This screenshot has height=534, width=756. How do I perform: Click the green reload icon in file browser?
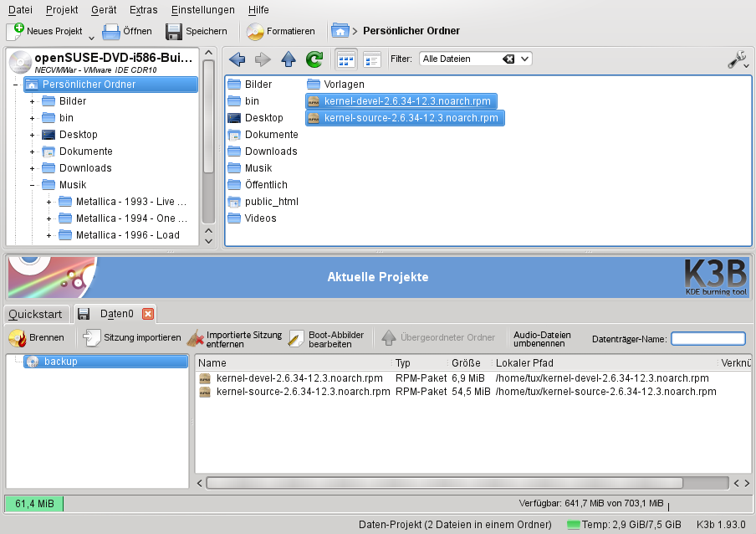pos(314,59)
